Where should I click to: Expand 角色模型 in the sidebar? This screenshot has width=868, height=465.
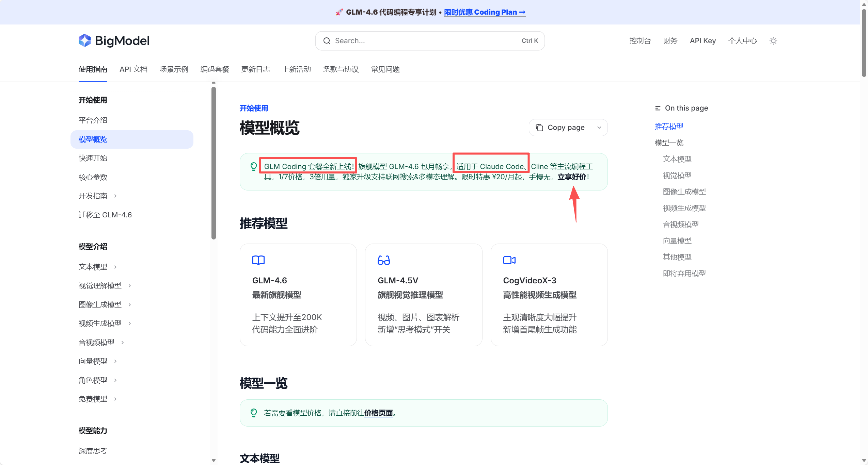click(115, 380)
